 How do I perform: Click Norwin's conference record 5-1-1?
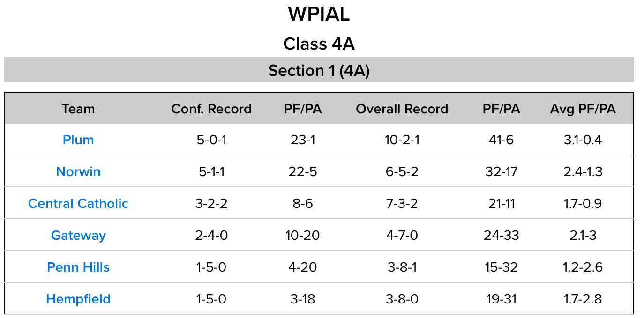pyautogui.click(x=211, y=172)
